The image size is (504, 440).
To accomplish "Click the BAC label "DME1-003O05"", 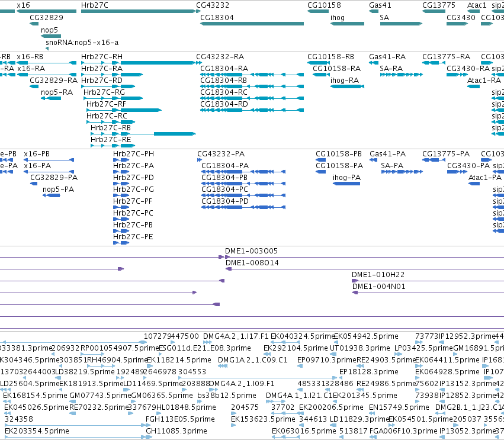I will pyautogui.click(x=251, y=251).
